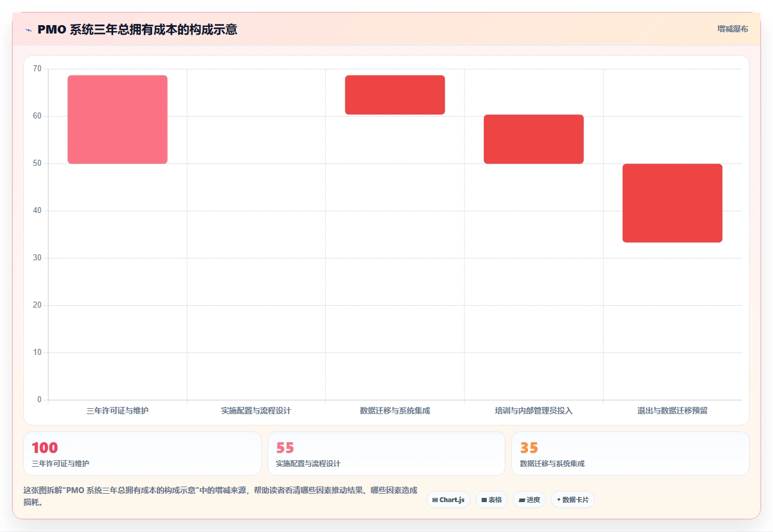This screenshot has height=532, width=773.
Task: Click the red 退出与数据迁移预留 bar
Action: click(672, 203)
